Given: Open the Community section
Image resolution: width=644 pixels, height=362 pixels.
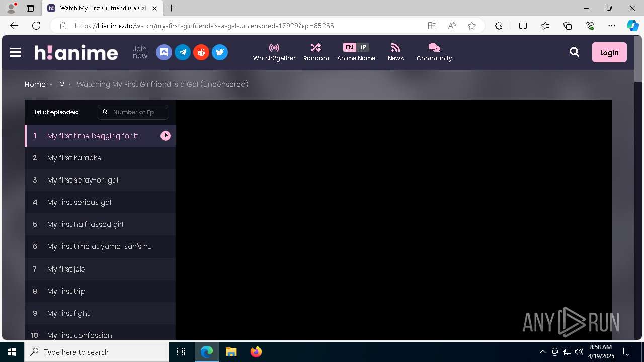Looking at the screenshot, I should point(434,52).
